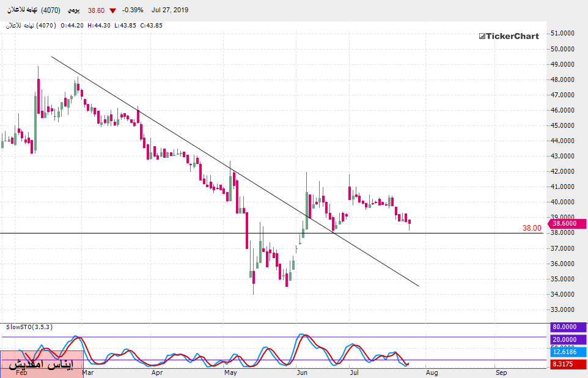Click the pink watermark box with Arabic text
Viewport: 588px width, 378px height.
(x=42, y=364)
